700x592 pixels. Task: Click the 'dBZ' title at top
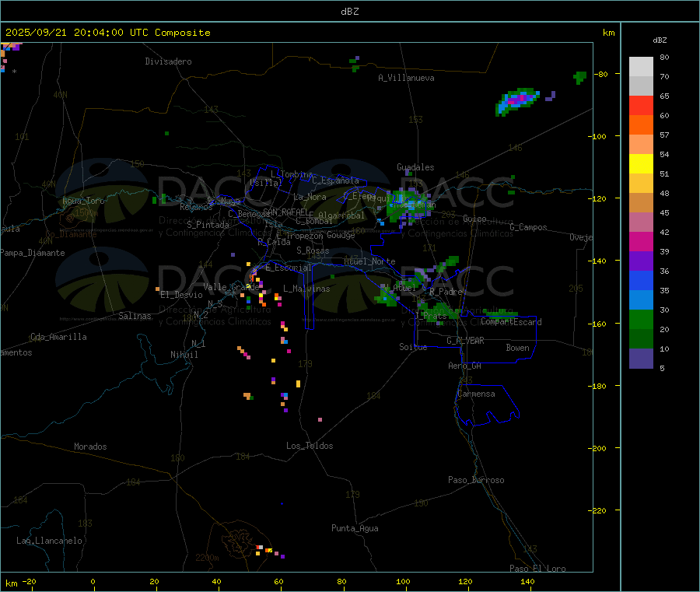[x=349, y=12]
